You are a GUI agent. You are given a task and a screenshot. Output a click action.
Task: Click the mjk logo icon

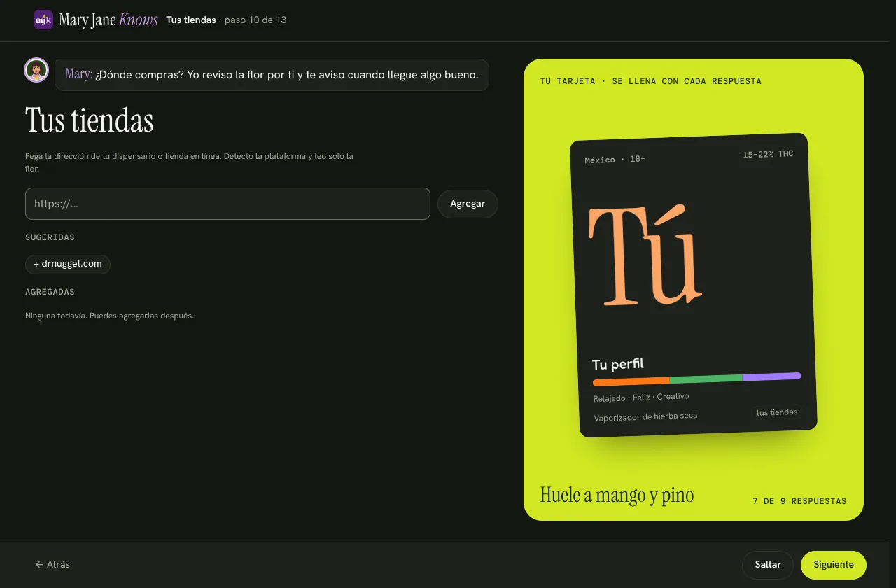point(43,20)
